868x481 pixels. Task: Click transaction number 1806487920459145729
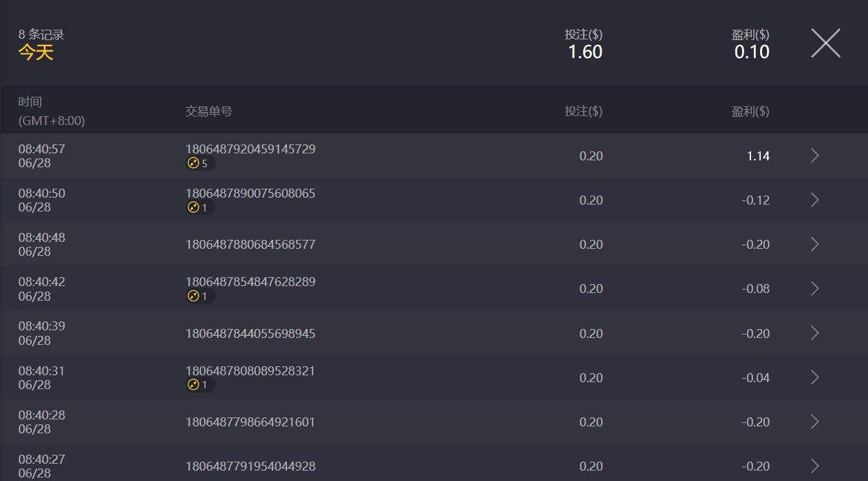[250, 149]
